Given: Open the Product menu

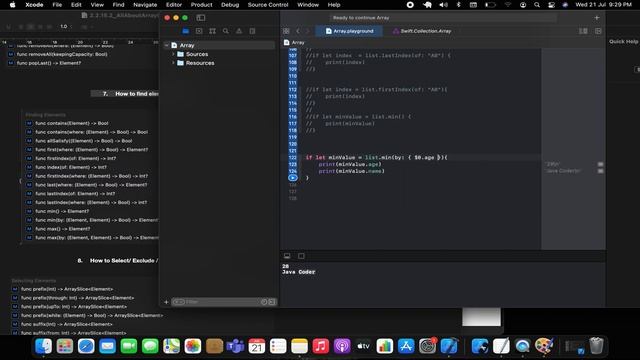Looking at the screenshot, I should pos(201,5).
